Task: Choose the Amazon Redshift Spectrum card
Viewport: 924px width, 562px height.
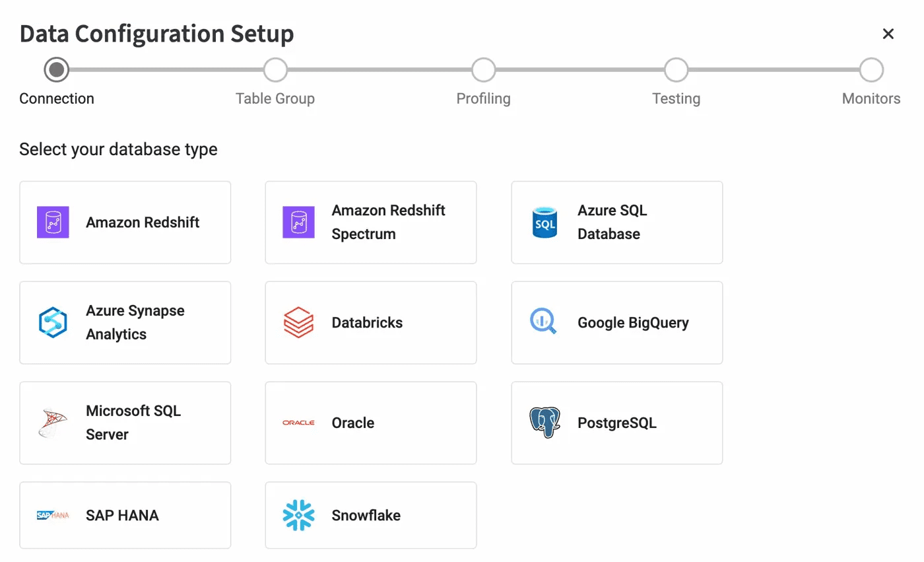Action: pos(371,223)
